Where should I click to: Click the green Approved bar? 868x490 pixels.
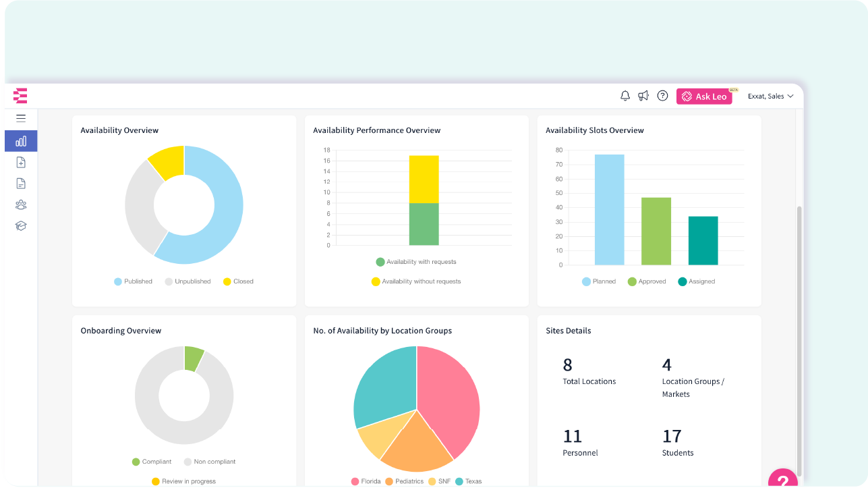pyautogui.click(x=656, y=231)
